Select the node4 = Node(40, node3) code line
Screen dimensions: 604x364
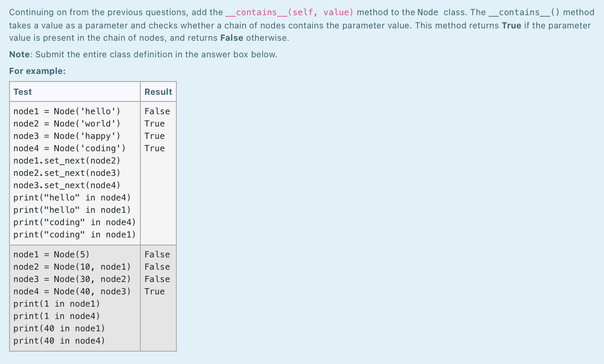72,291
